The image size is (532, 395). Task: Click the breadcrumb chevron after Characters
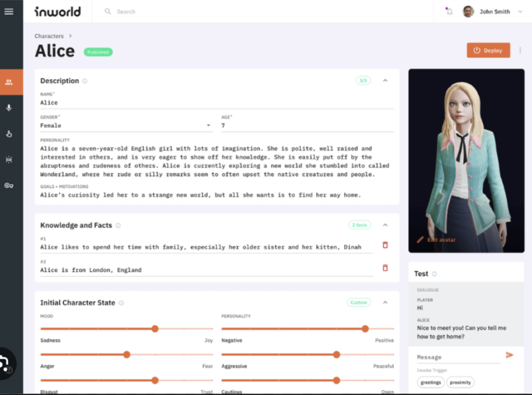click(70, 36)
